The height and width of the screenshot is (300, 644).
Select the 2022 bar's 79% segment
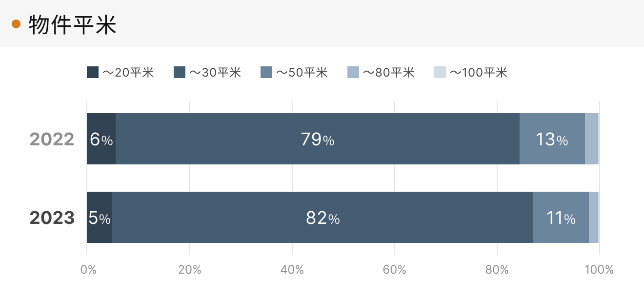318,139
